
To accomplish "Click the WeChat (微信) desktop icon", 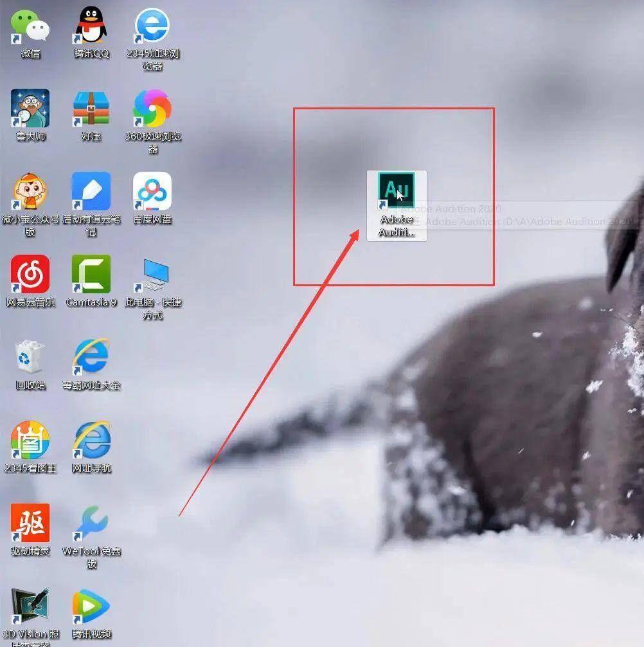I will [30, 27].
